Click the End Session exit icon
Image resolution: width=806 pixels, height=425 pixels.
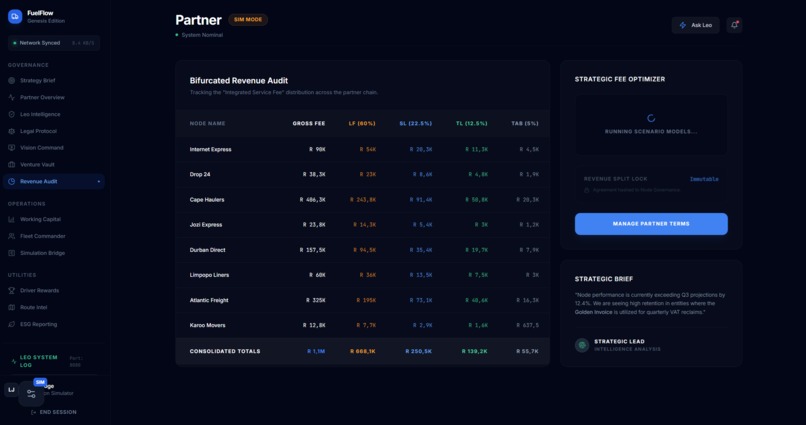click(33, 412)
